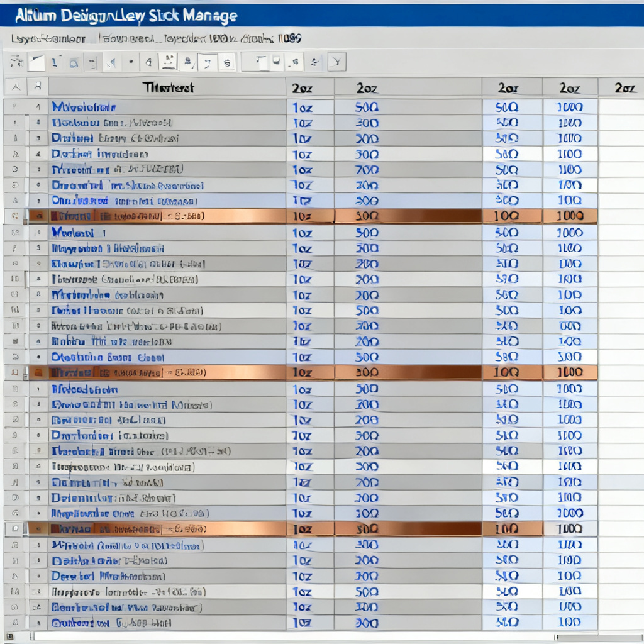The height and width of the screenshot is (644, 644).
Task: Select the middle orange highlighted copper row
Action: pyautogui.click(x=313, y=372)
